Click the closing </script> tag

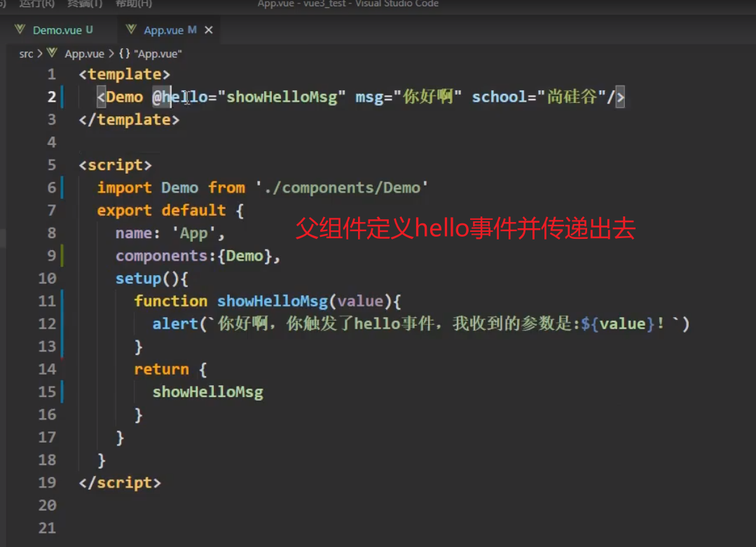point(120,483)
